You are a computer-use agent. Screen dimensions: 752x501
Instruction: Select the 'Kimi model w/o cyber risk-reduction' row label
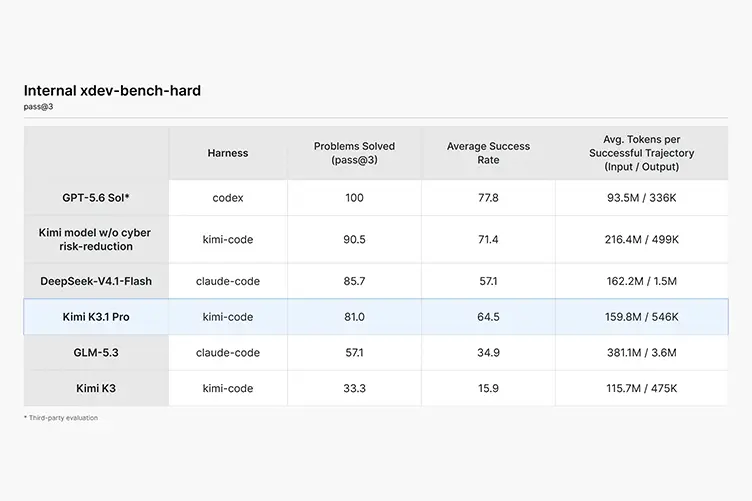pyautogui.click(x=95, y=239)
